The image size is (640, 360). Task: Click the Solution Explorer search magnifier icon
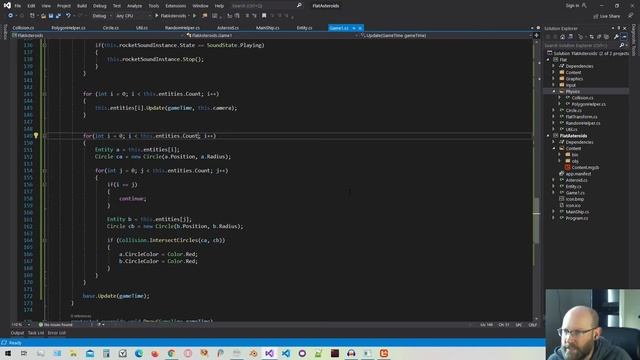tap(622, 45)
